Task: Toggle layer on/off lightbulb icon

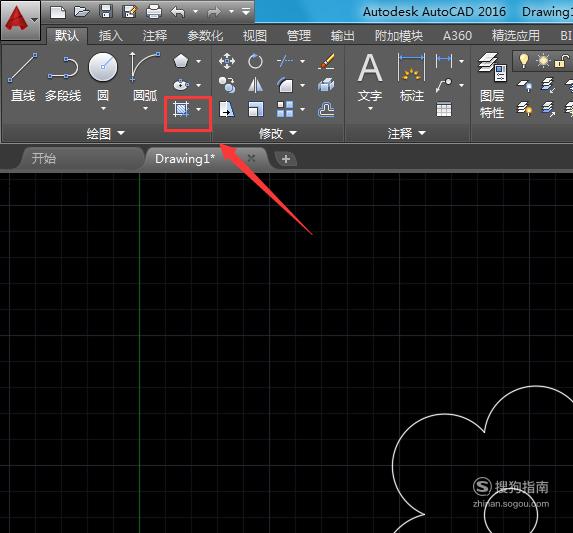Action: point(524,60)
